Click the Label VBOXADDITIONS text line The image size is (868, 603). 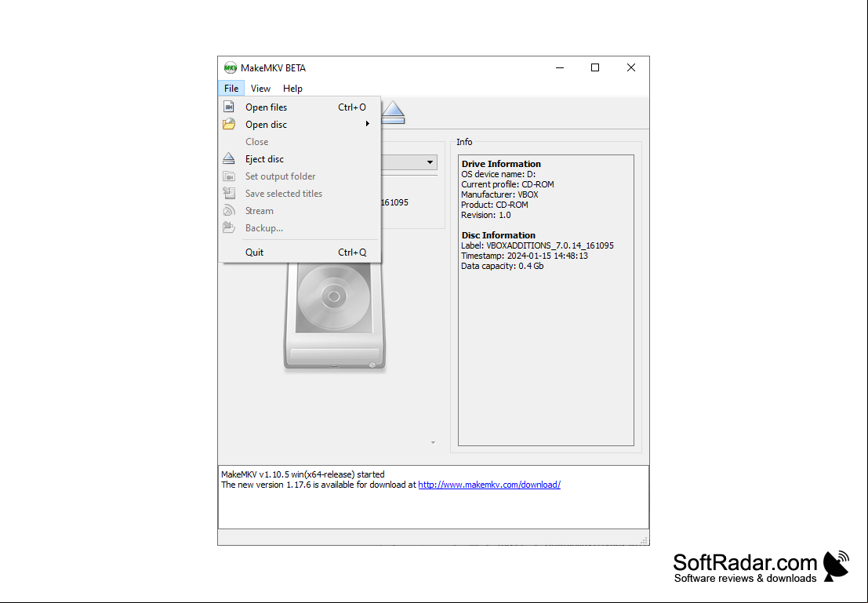click(x=538, y=245)
